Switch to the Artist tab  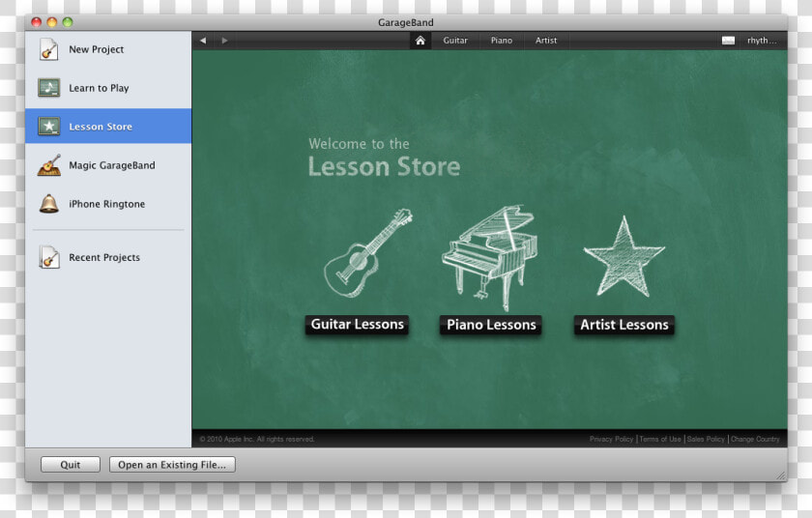click(x=546, y=41)
